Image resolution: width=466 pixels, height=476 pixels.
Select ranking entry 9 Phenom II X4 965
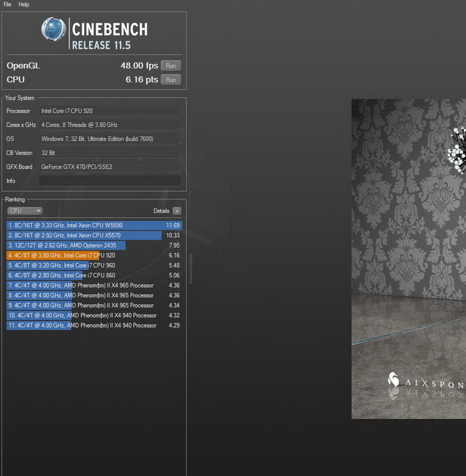click(x=94, y=306)
